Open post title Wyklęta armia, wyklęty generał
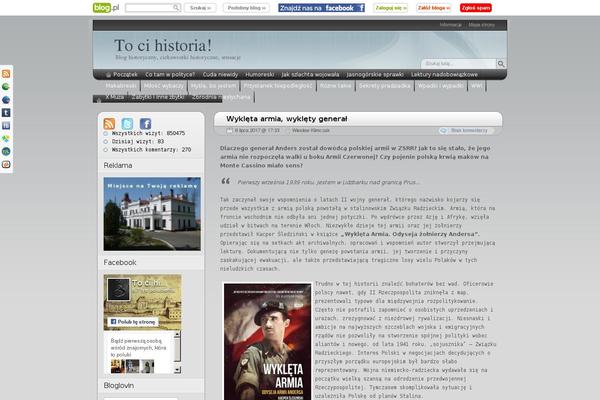Screen dimensions: 600x400 [x=287, y=119]
